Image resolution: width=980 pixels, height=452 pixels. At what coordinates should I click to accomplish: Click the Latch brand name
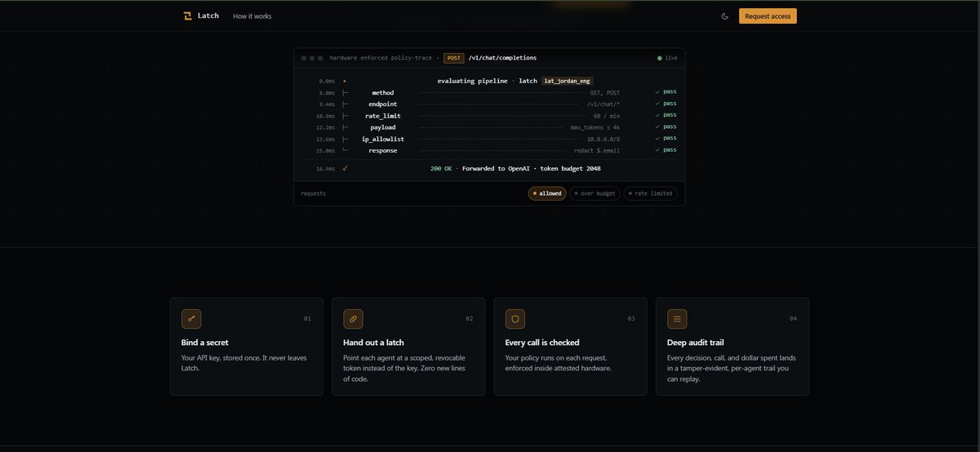point(208,16)
